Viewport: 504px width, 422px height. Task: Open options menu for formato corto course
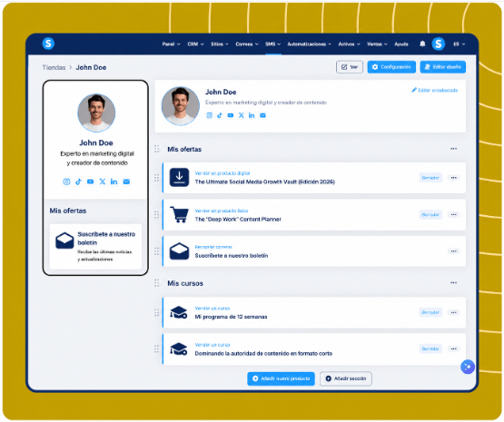point(453,348)
